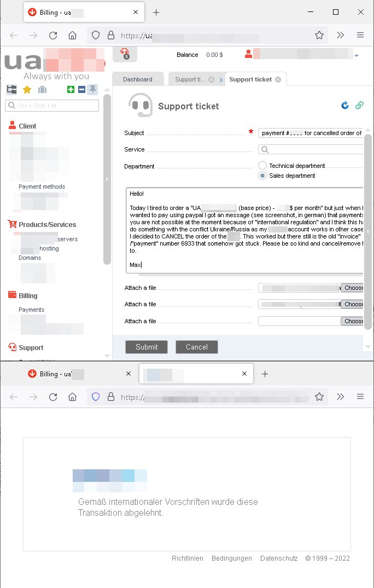Screen dimensions: 374x588
Task: Select the Technical department radio button
Action: coord(262,166)
